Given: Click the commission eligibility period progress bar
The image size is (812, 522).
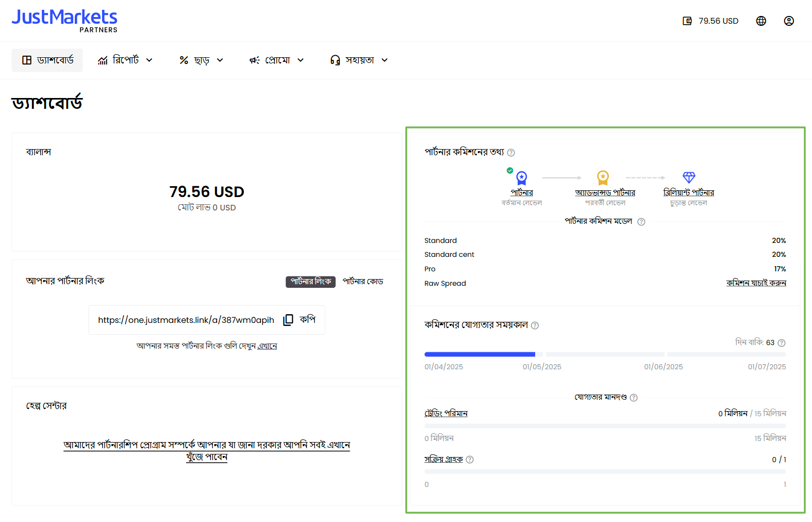Looking at the screenshot, I should 605,354.
